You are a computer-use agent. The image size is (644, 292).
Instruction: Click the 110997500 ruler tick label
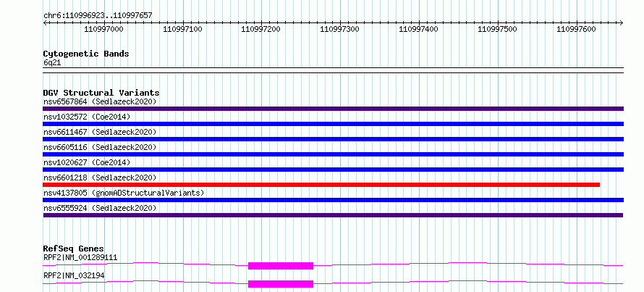tap(497, 29)
